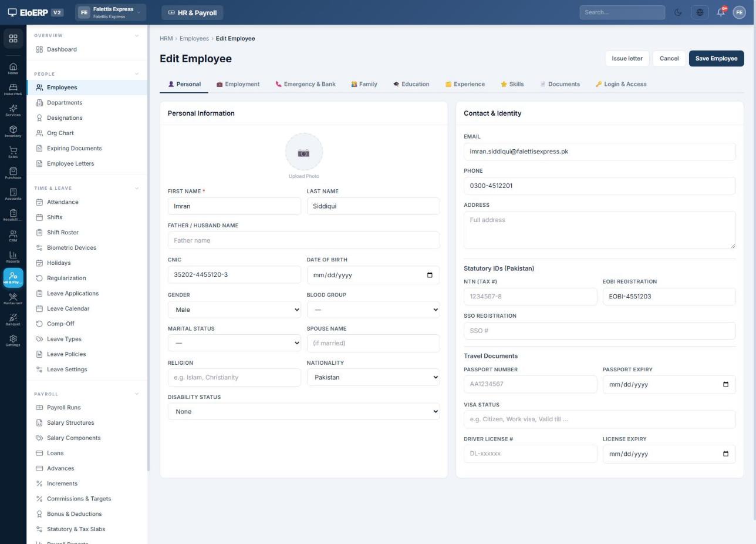This screenshot has height=544, width=756.
Task: Open the Disability Status dropdown
Action: (303, 411)
